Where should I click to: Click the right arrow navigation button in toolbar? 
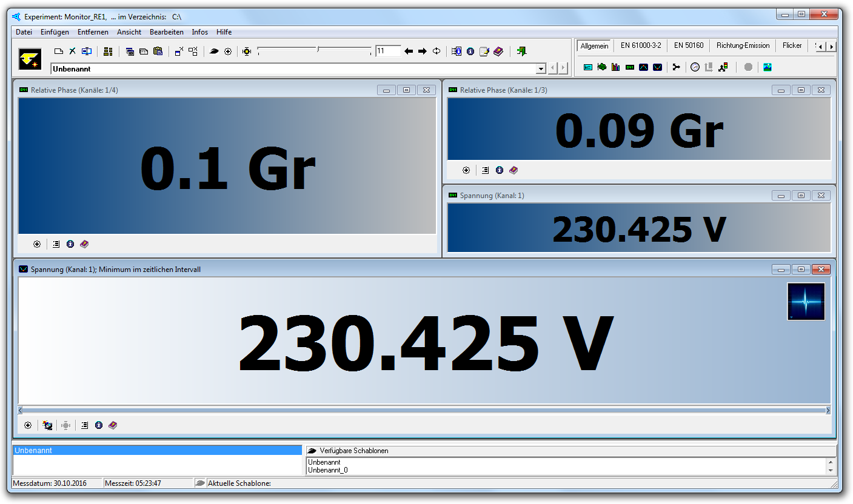423,51
